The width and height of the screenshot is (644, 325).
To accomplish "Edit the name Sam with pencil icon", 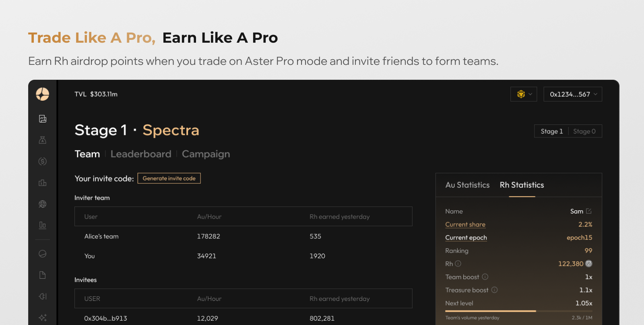I will [x=589, y=211].
